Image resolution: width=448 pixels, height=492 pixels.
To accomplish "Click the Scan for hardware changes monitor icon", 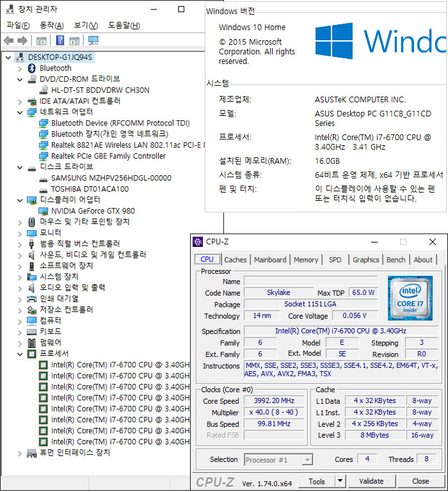I will (x=93, y=40).
